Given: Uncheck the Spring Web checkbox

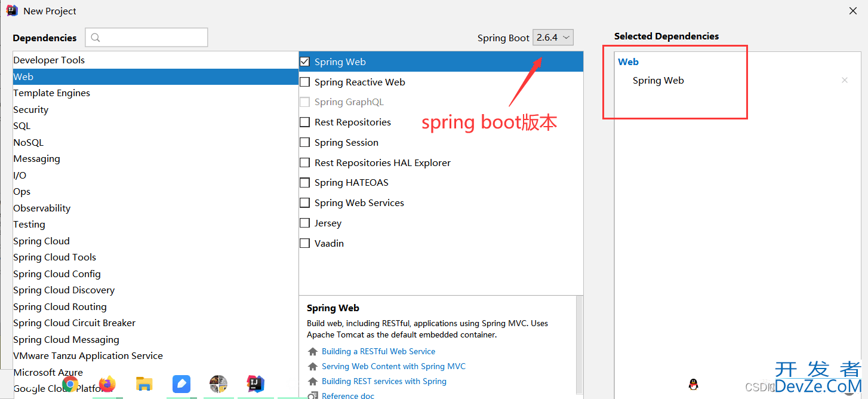Looking at the screenshot, I should (x=305, y=62).
